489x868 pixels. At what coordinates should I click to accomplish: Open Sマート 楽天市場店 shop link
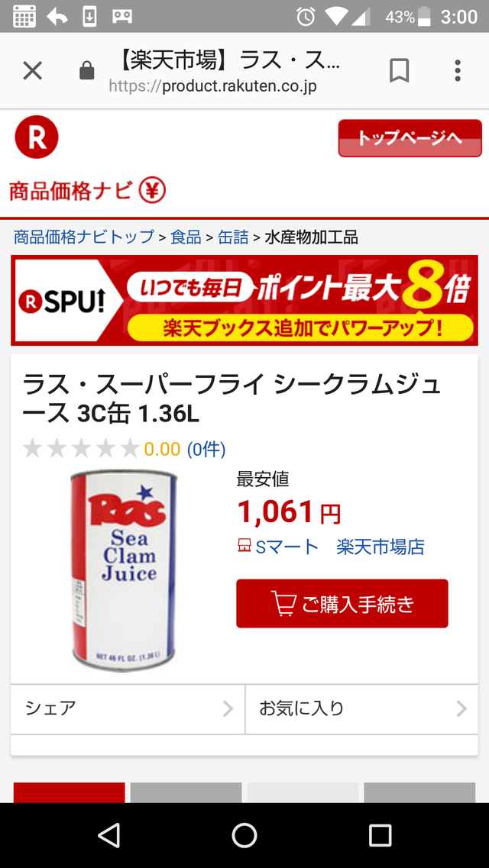tap(331, 547)
